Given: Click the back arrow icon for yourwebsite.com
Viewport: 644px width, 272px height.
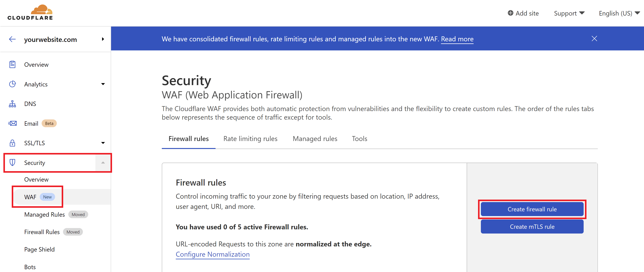Looking at the screenshot, I should coord(12,39).
